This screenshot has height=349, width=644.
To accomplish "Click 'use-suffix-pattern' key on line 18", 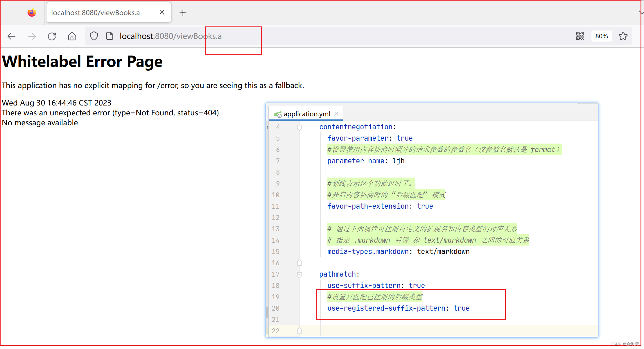I will pyautogui.click(x=364, y=286).
